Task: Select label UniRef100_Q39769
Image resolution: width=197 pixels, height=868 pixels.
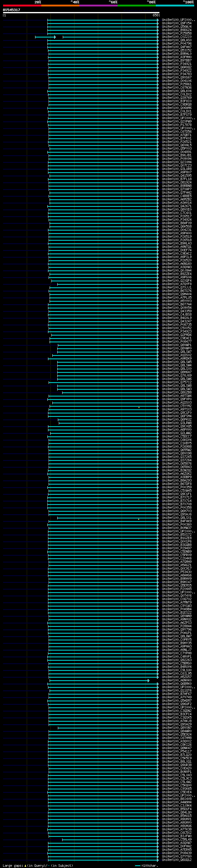Action: 176,98
